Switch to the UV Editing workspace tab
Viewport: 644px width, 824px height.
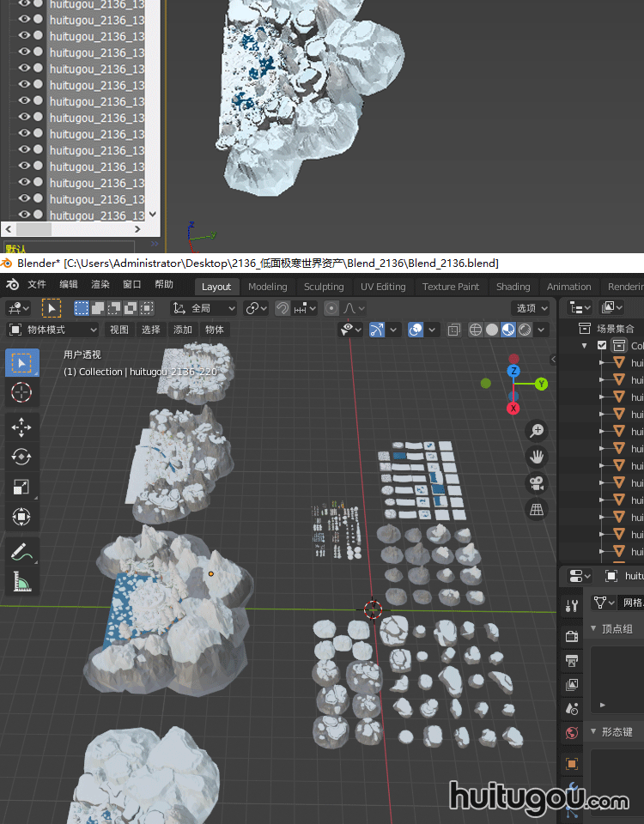382,287
